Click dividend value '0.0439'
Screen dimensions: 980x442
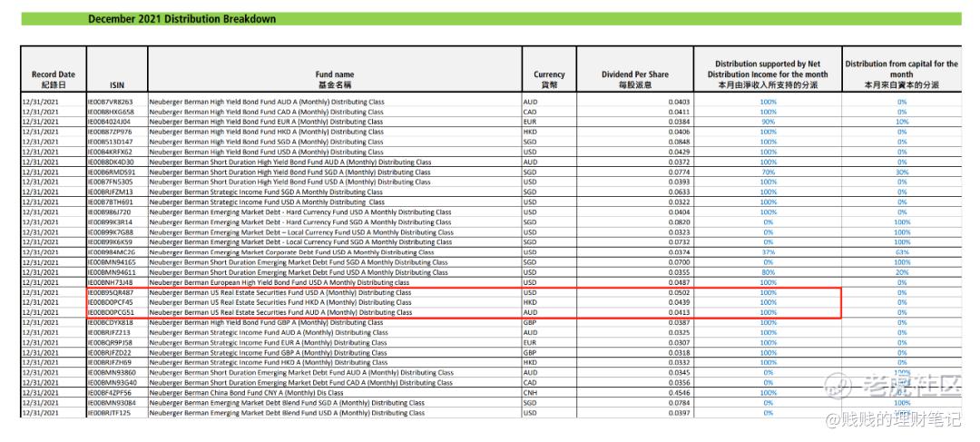[x=679, y=302]
